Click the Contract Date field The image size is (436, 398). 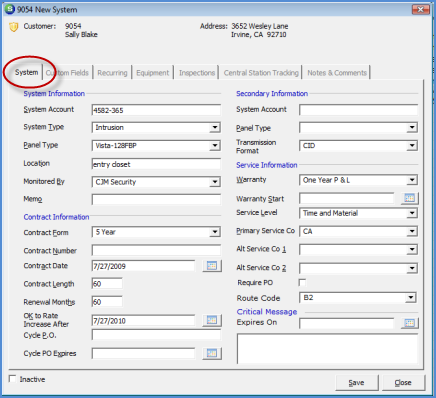pos(143,266)
